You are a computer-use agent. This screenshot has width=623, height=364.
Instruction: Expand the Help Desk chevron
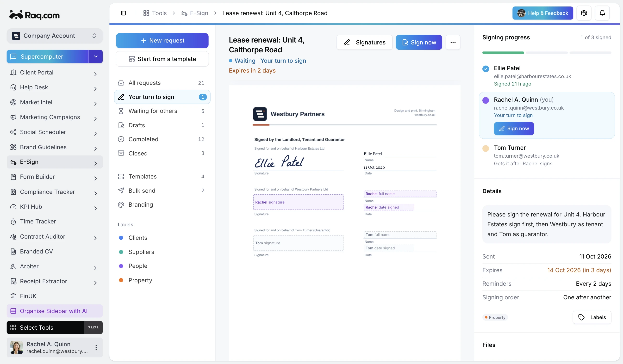(95, 89)
